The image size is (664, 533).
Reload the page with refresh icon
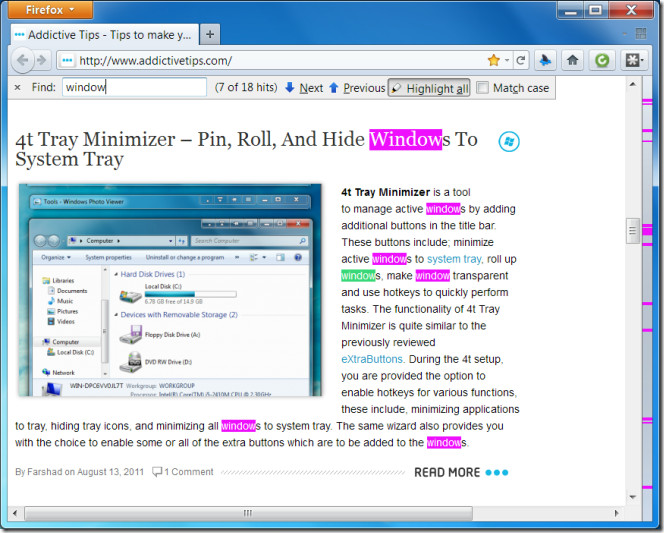tap(521, 61)
